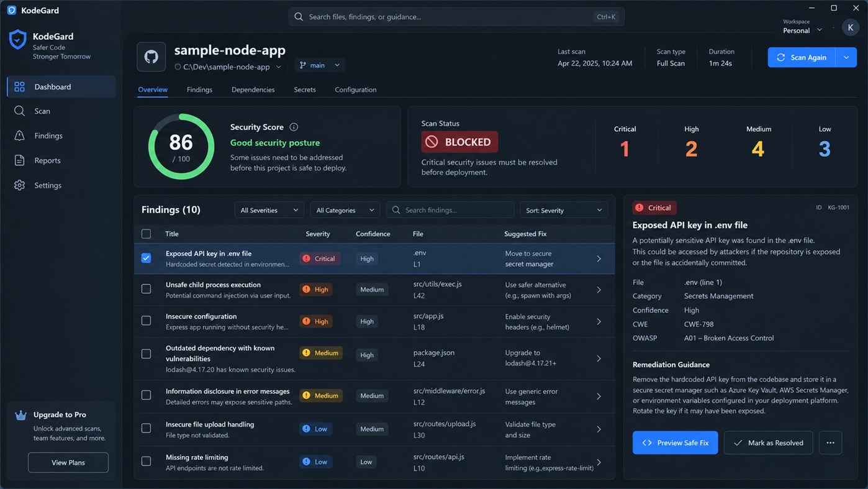Screen dimensions: 868x489
Task: Open the Dashboard sidebar icon
Action: click(20, 87)
